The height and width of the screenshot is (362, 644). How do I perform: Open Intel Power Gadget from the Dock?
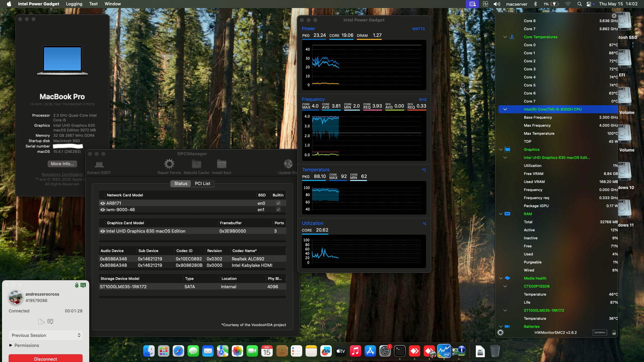[x=444, y=351]
